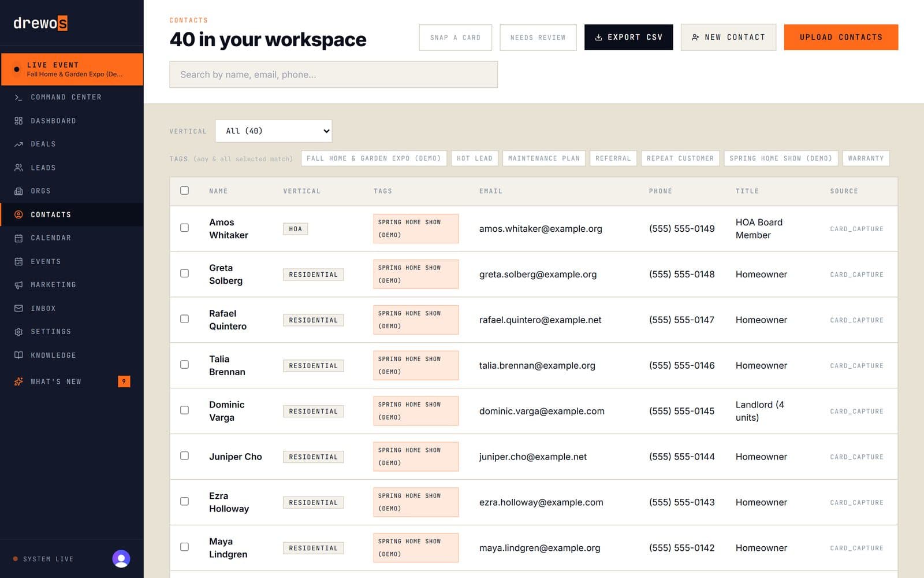Click the Upload Contacts button
Viewport: 924px width, 578px height.
point(841,38)
